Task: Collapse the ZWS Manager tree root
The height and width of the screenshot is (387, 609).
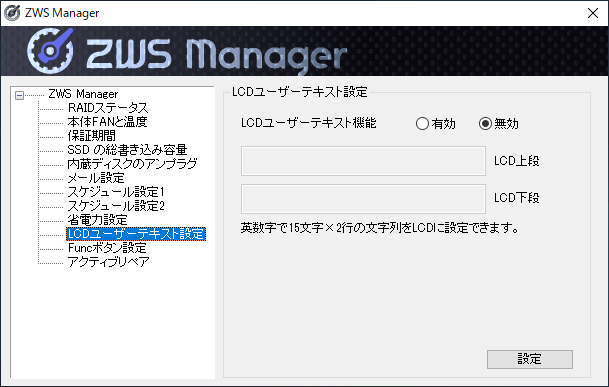Action: [x=19, y=95]
